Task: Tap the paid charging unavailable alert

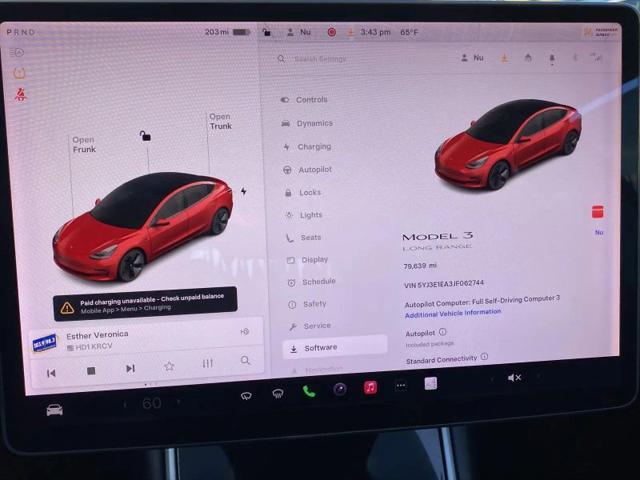Action: 145,304
